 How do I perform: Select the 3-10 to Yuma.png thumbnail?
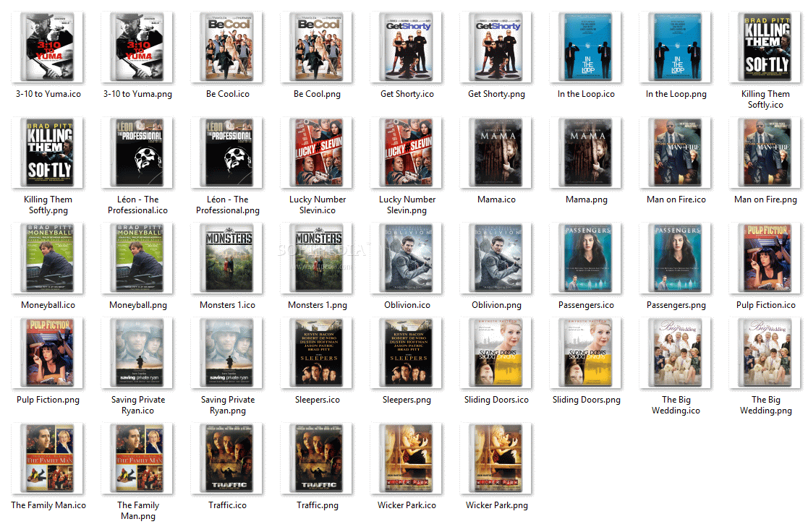pyautogui.click(x=137, y=48)
